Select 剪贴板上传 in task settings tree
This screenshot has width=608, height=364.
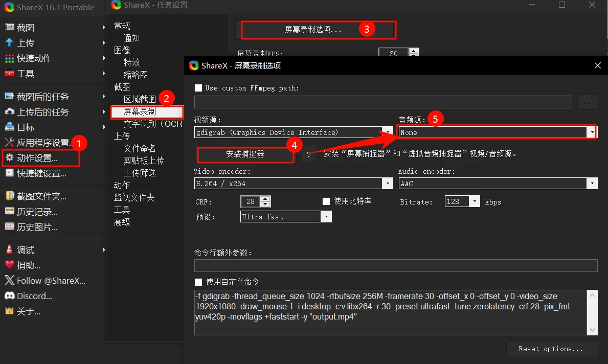[x=144, y=161]
